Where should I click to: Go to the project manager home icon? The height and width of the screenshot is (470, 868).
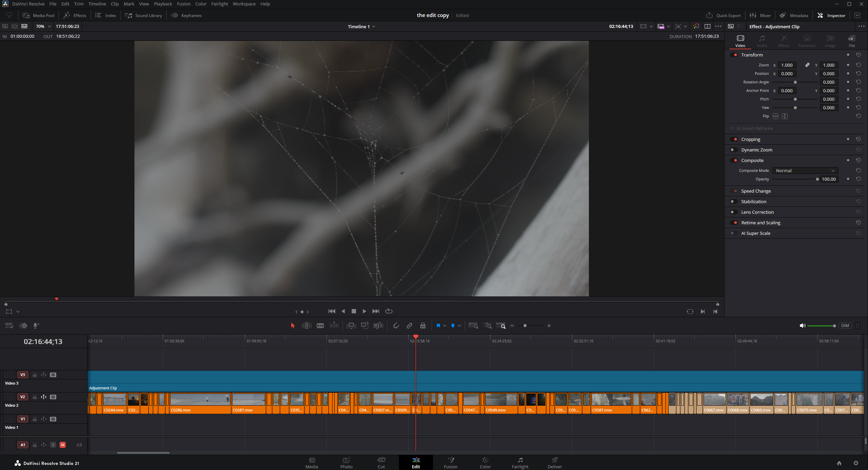click(x=839, y=463)
